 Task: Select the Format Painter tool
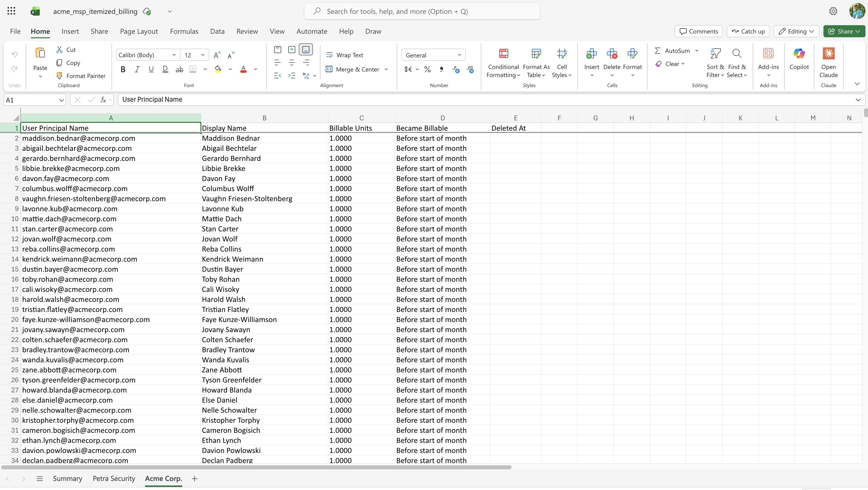pyautogui.click(x=81, y=76)
